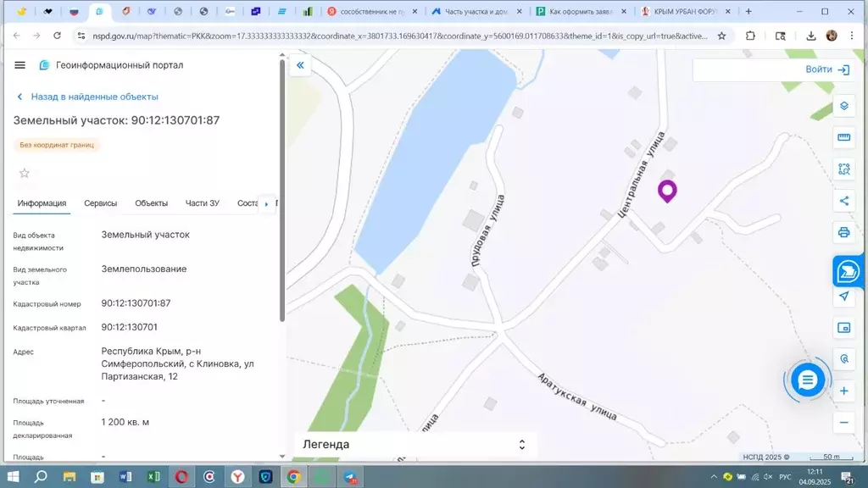The height and width of the screenshot is (488, 868).
Task: Open Windows Start menu
Action: [12, 476]
